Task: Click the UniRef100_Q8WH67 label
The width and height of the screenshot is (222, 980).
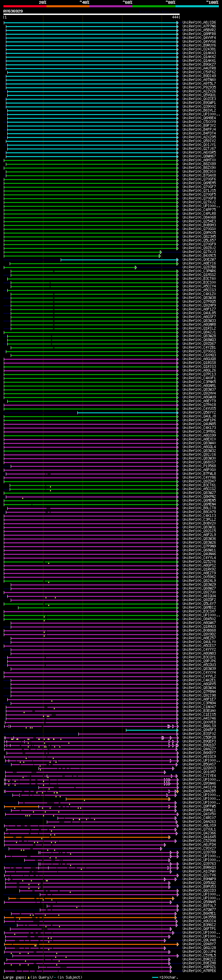Action: 199,156
